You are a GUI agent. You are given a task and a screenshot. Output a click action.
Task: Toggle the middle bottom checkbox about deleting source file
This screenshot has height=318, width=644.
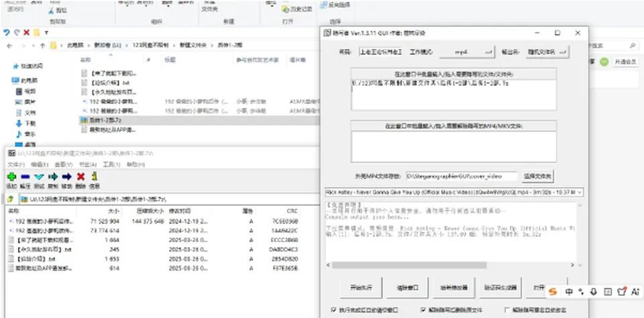tap(423, 310)
